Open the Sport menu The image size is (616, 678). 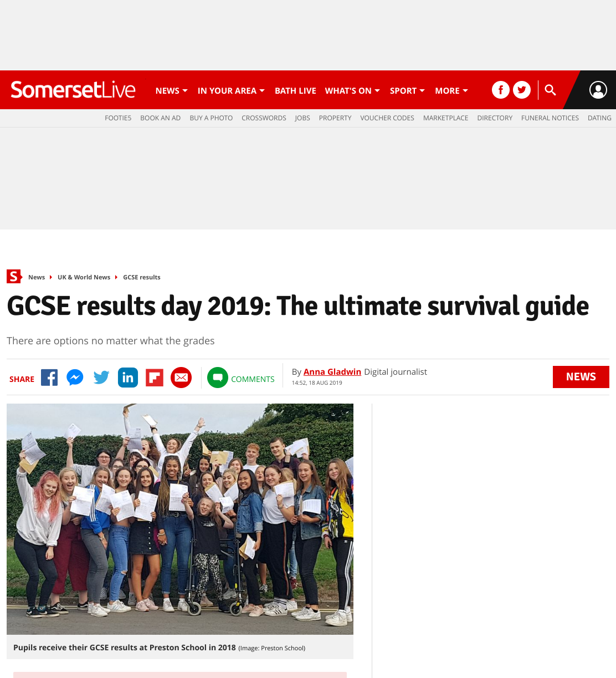407,90
